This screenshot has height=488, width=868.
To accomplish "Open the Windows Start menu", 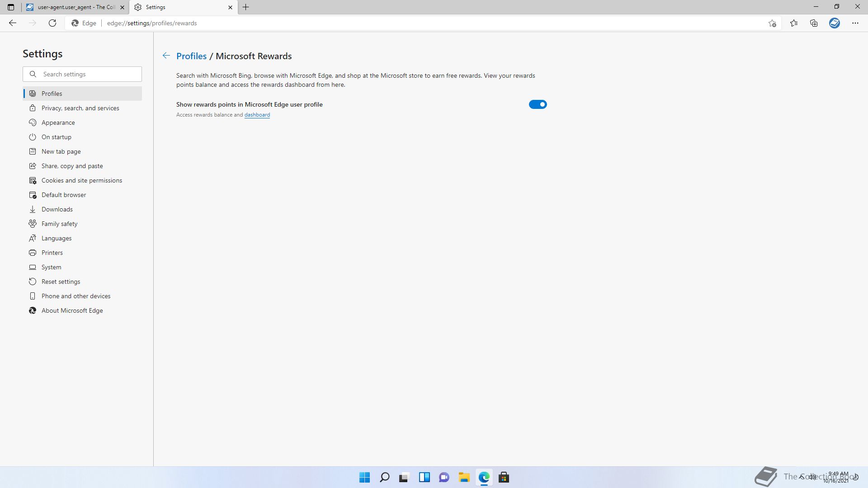I will click(x=364, y=477).
